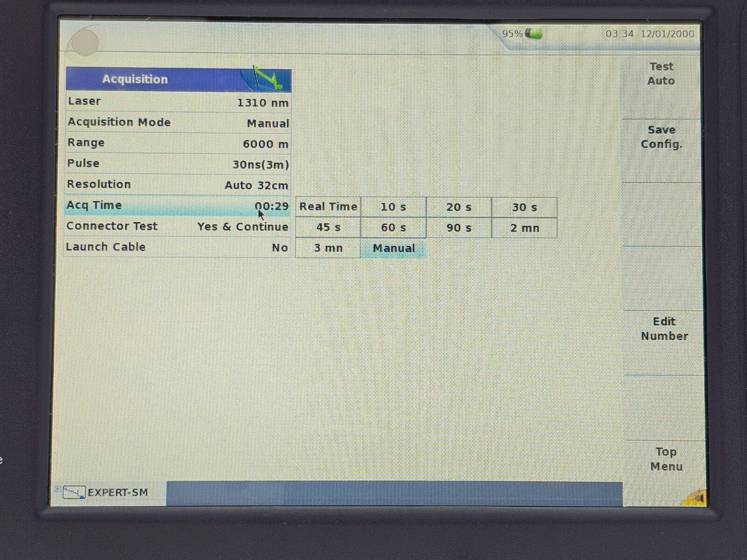Toggle Launch Cable from No

[177, 247]
